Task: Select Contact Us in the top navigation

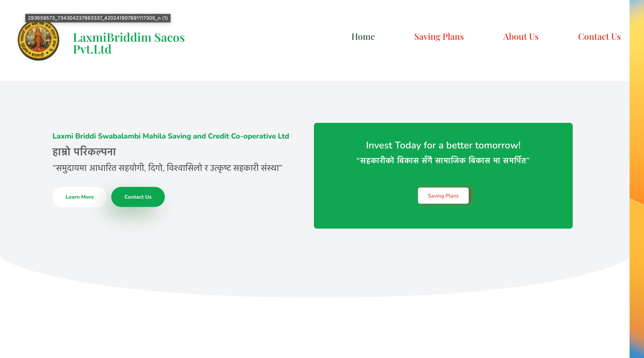Action: point(599,37)
